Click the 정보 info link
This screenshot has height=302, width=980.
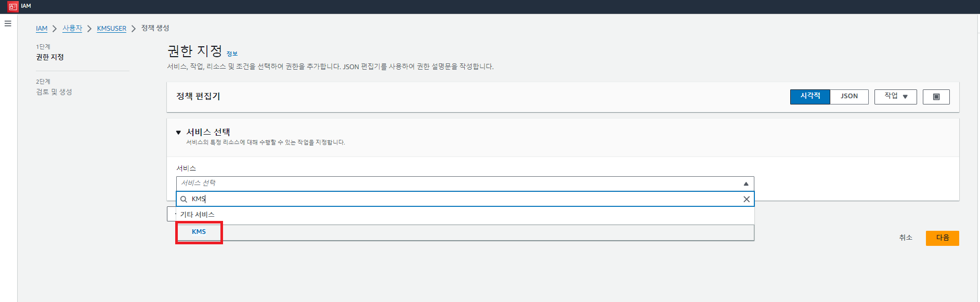(x=232, y=54)
